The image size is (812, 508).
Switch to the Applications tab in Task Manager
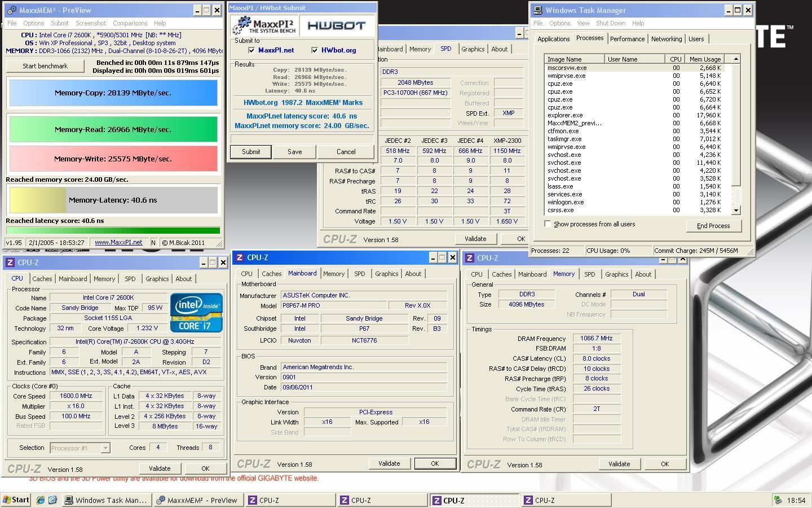553,39
